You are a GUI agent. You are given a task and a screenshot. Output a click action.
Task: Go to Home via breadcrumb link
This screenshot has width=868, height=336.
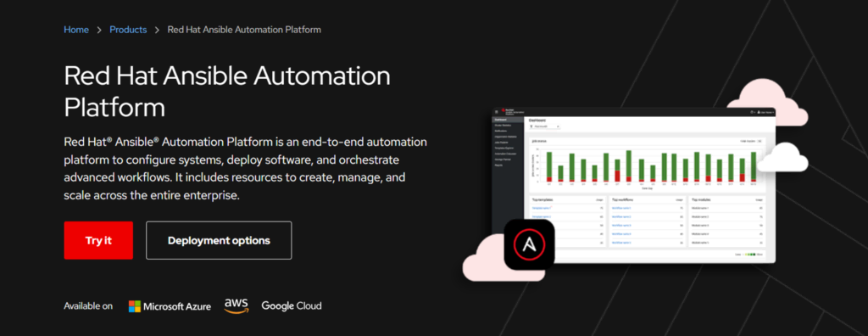[76, 30]
